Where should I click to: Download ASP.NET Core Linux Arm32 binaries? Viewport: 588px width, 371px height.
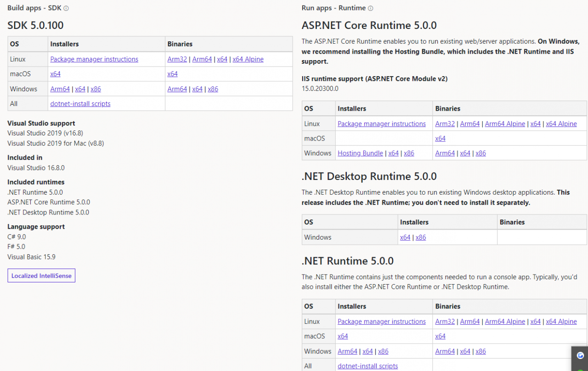(445, 124)
